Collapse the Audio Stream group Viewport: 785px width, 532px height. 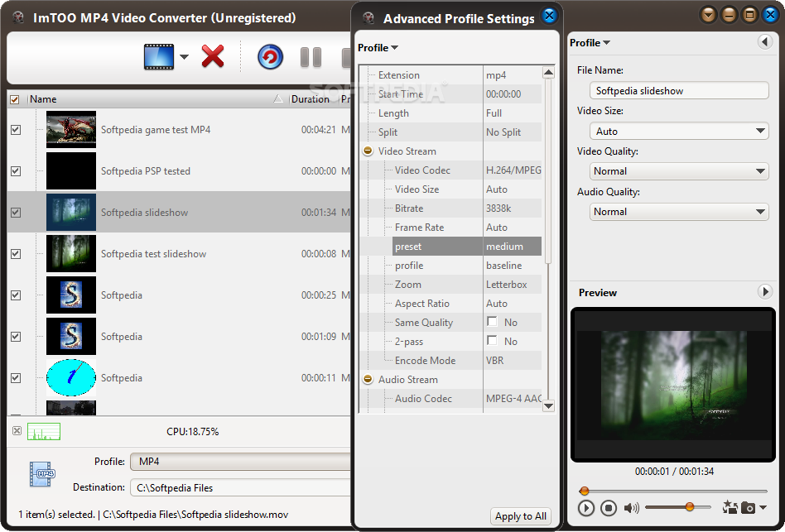pos(368,379)
